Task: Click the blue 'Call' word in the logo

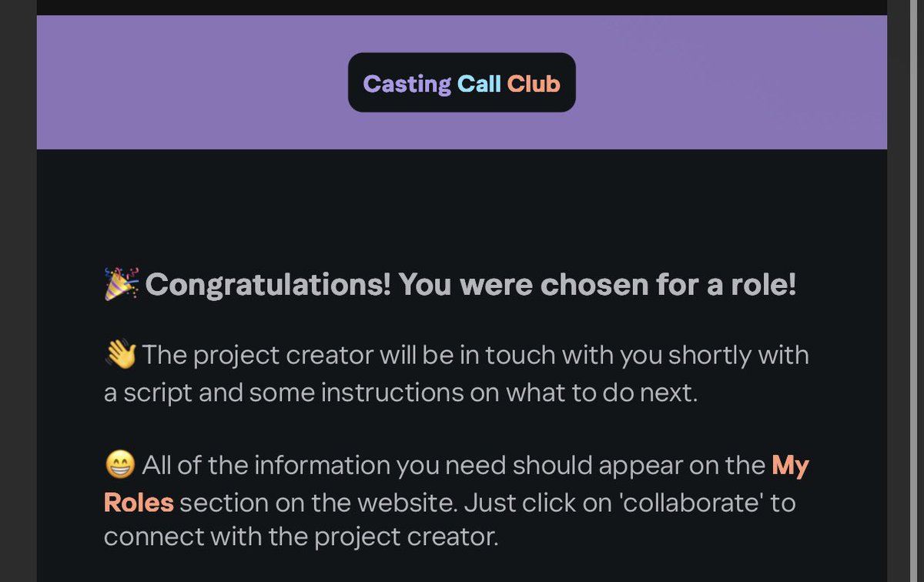Action: pyautogui.click(x=479, y=83)
